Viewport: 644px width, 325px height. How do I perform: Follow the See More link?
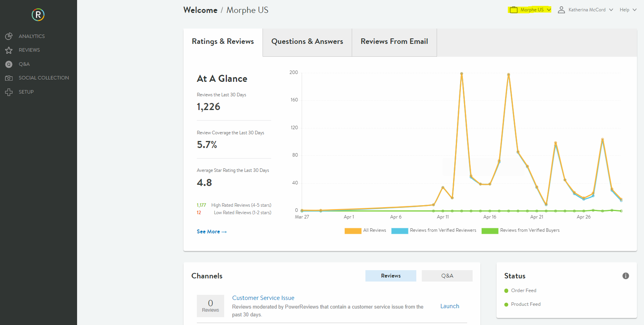tap(212, 232)
